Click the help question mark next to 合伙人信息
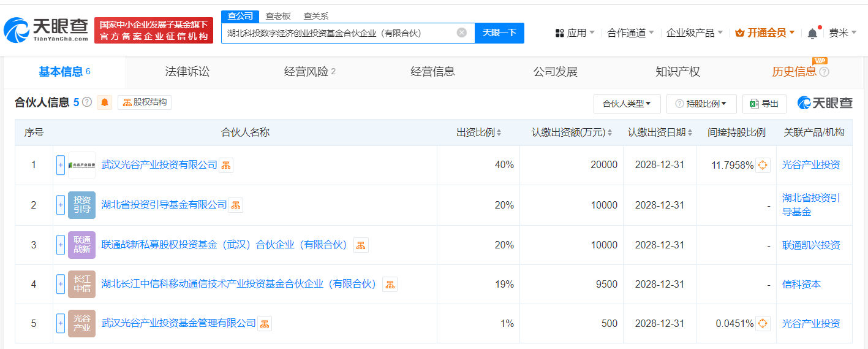Image resolution: width=868 pixels, height=349 pixels. click(87, 102)
